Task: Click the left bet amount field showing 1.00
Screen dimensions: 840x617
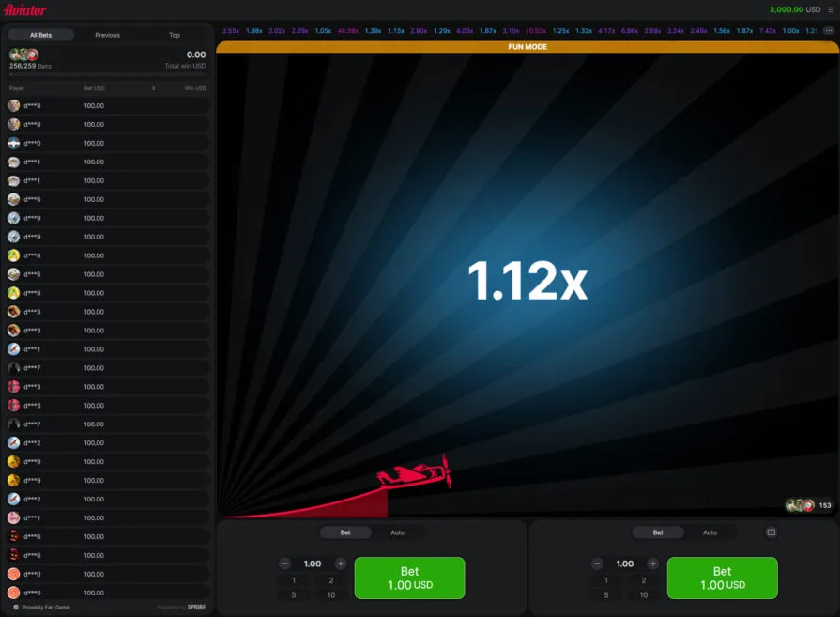Action: click(313, 563)
